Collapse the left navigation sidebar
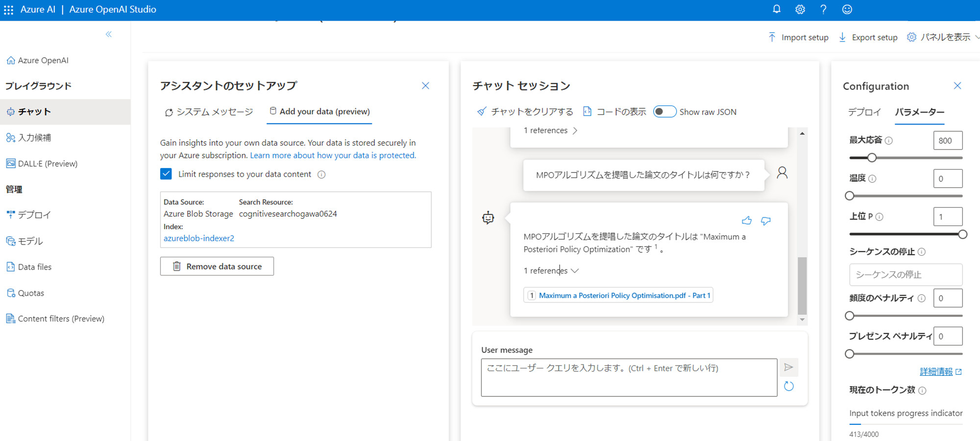 [109, 34]
